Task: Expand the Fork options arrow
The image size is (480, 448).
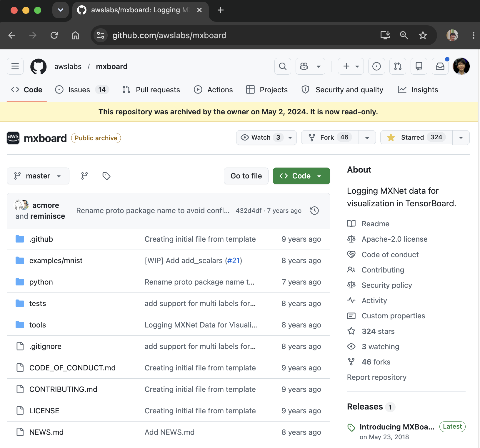Action: [367, 137]
